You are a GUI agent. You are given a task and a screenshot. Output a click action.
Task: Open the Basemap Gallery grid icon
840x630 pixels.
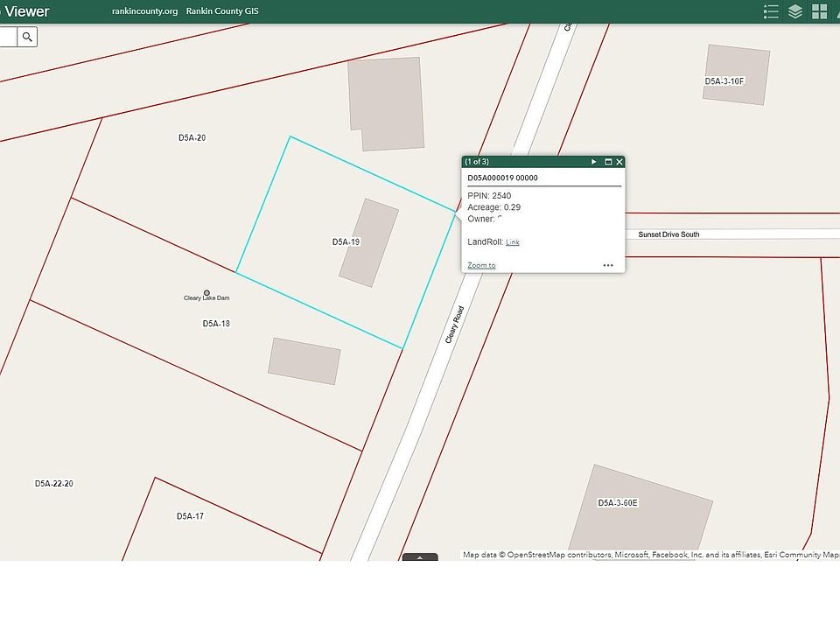click(x=820, y=11)
